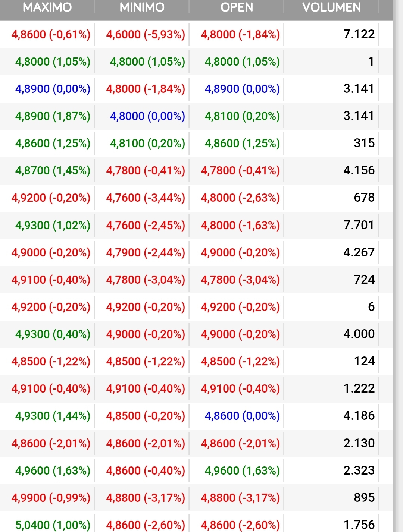Screen dimensions: 403x532
Task: Click the volume cell showing 7.122
Action: tap(359, 34)
